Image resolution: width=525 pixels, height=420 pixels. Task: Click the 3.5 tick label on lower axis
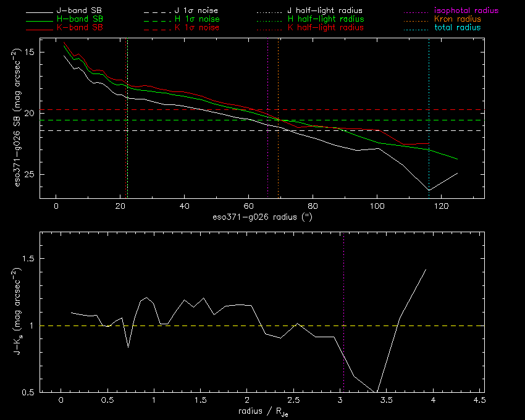(387, 400)
